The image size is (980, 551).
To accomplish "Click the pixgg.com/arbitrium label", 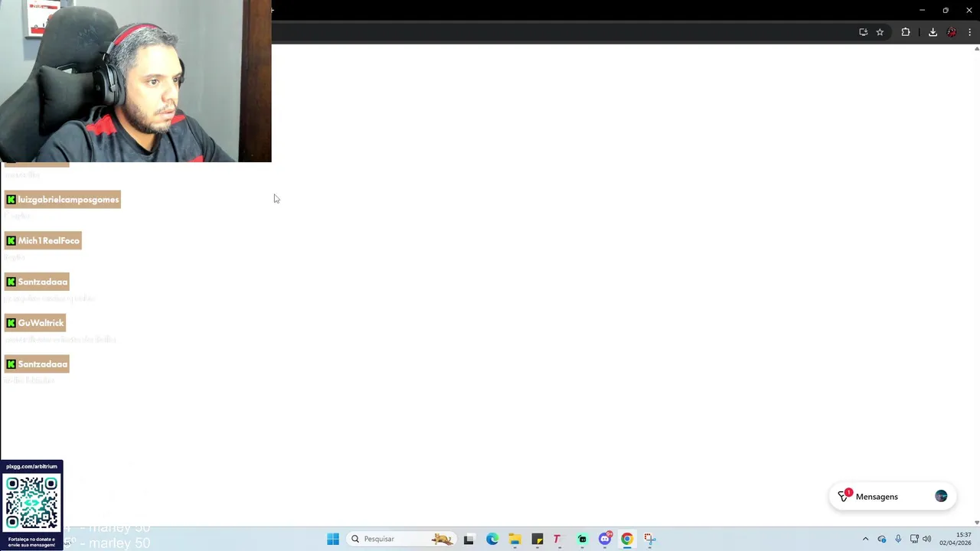I will (x=31, y=466).
